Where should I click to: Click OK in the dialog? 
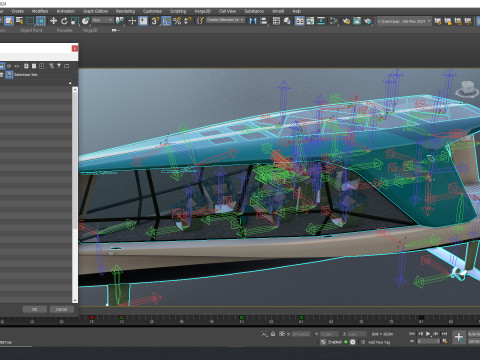coord(35,309)
